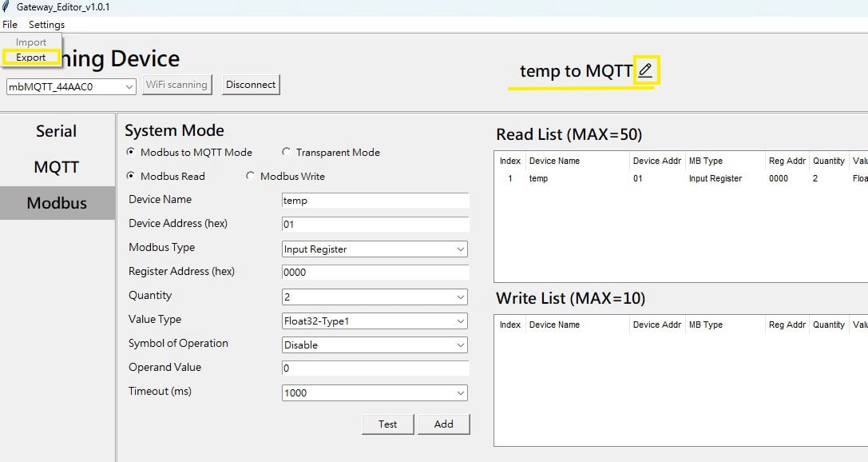This screenshot has width=868, height=462.
Task: Select the Modbus to MQTT Mode radio button
Action: coord(131,153)
